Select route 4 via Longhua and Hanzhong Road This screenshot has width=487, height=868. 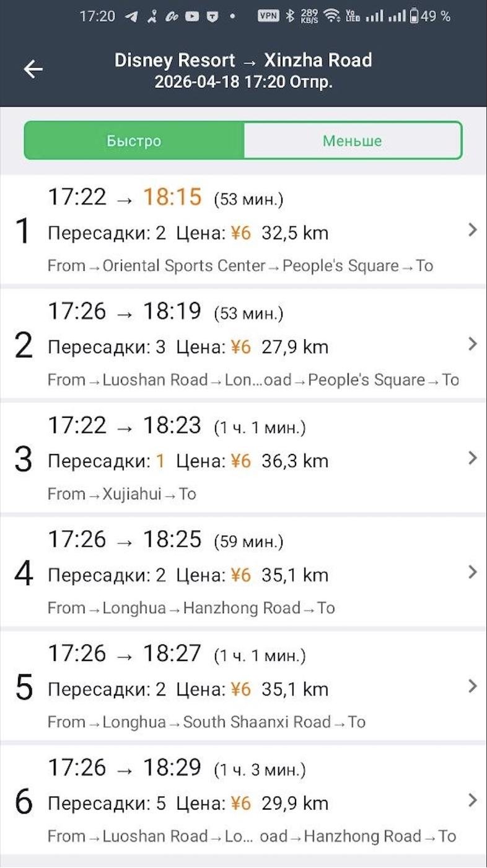point(248,573)
